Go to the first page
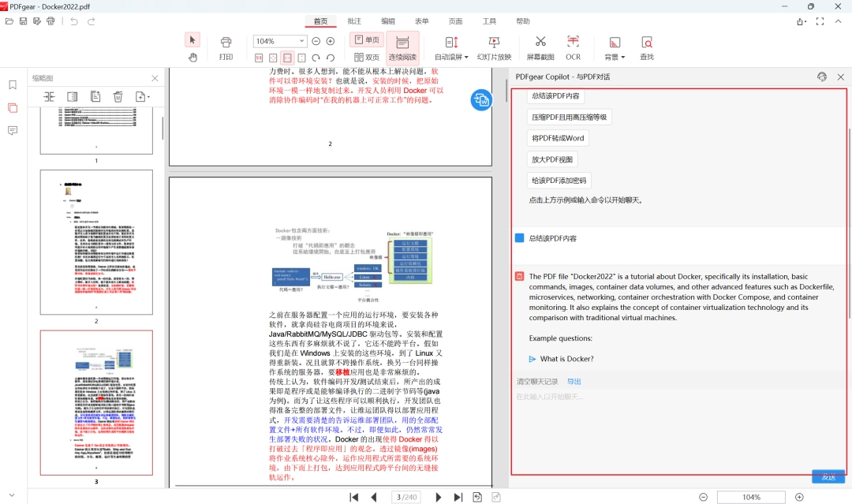This screenshot has width=852, height=504. click(x=353, y=497)
